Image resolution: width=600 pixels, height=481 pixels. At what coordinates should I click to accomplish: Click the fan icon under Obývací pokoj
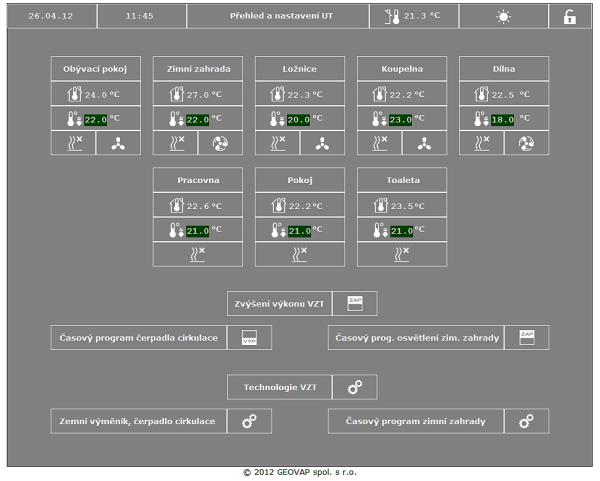[x=118, y=143]
